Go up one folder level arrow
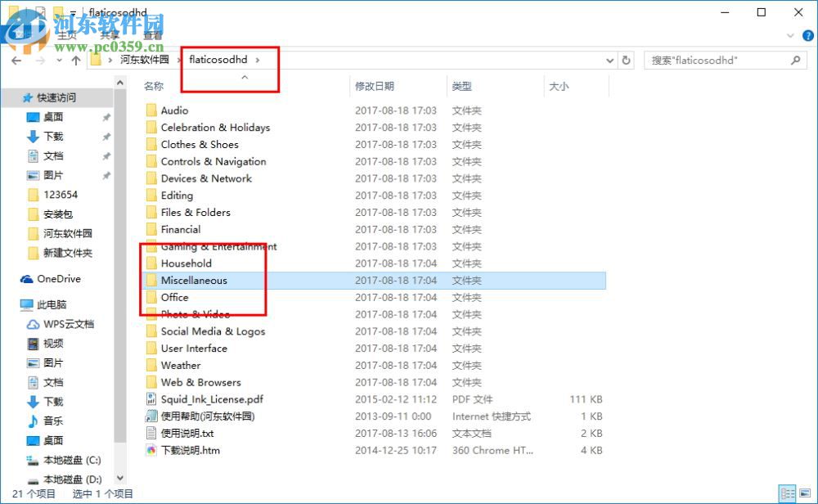818x504 pixels. [76, 61]
